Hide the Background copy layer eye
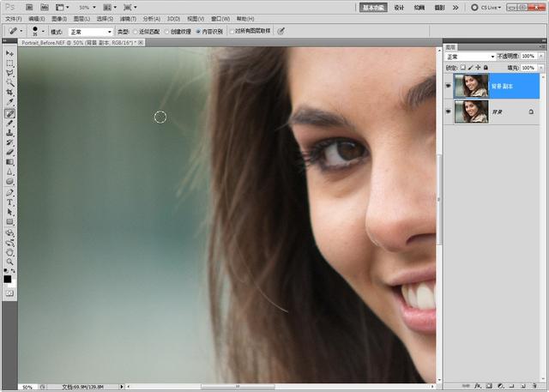 (x=448, y=86)
